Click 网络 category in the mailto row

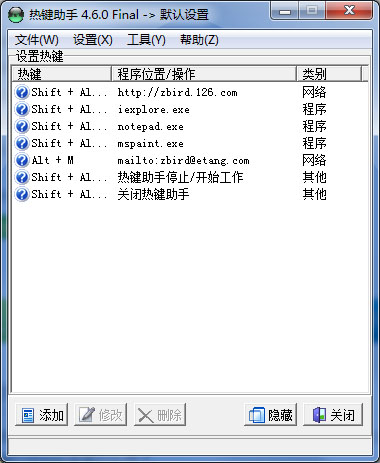pos(314,160)
